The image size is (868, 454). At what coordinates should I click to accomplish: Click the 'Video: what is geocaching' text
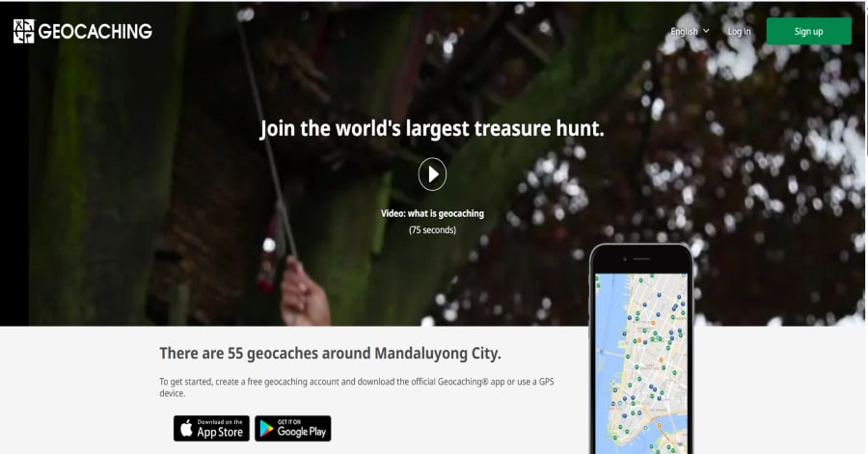[432, 213]
